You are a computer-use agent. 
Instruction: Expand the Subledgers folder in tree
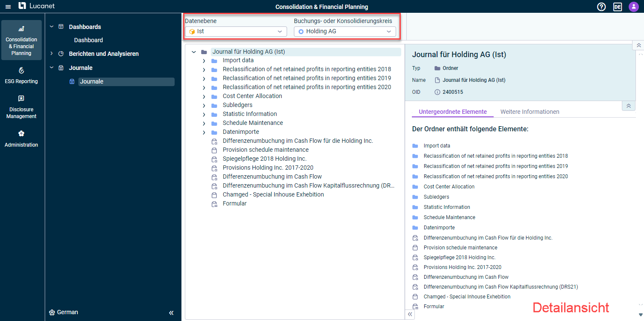coord(204,105)
